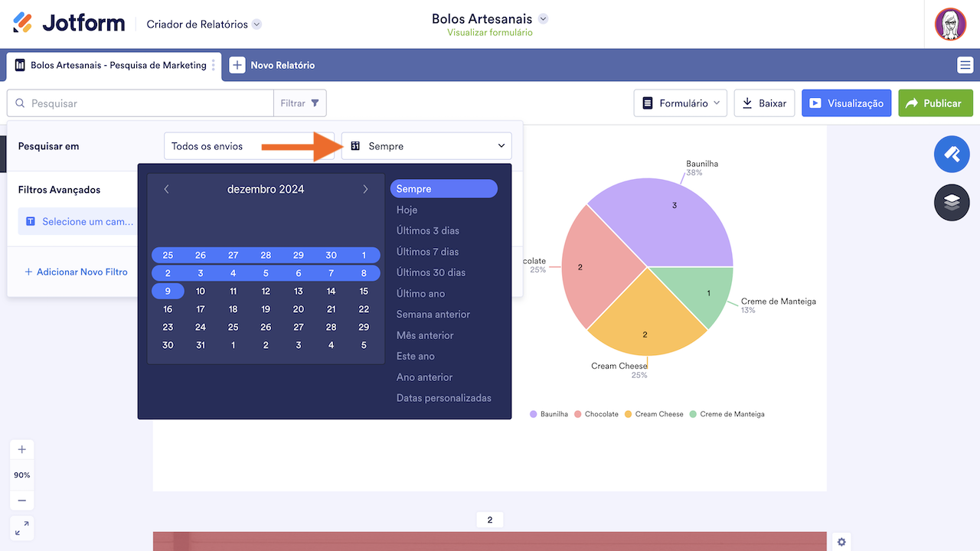The width and height of the screenshot is (980, 551).
Task: Open a Novo Relatório tab
Action: (272, 66)
